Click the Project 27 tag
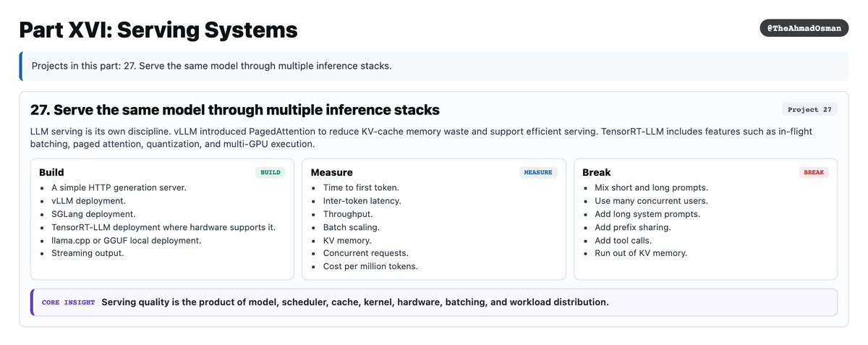Screen dimensions: 868x345 click(809, 110)
